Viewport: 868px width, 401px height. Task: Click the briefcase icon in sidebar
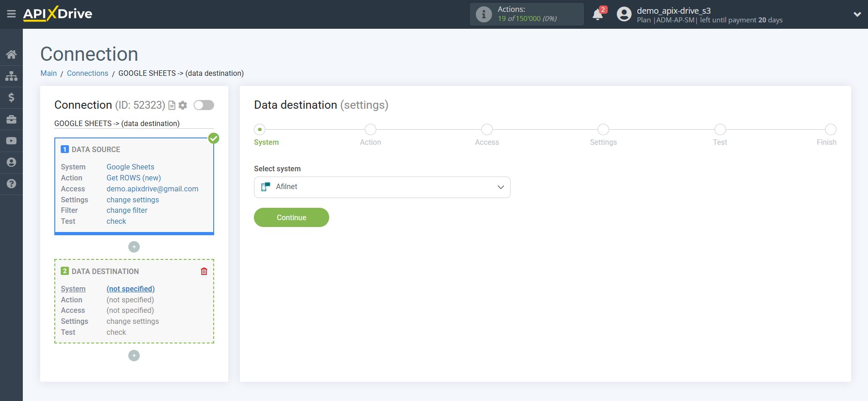tap(11, 119)
